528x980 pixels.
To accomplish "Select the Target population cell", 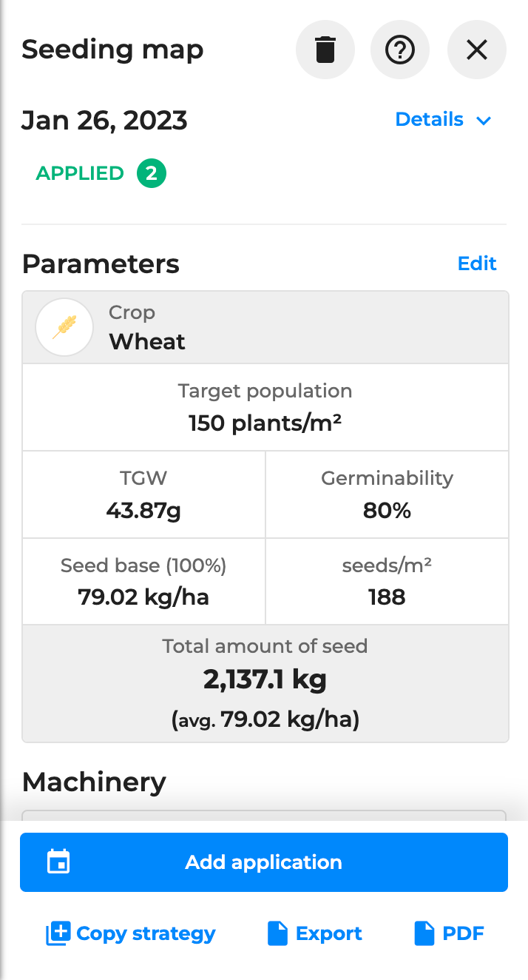I will click(265, 407).
